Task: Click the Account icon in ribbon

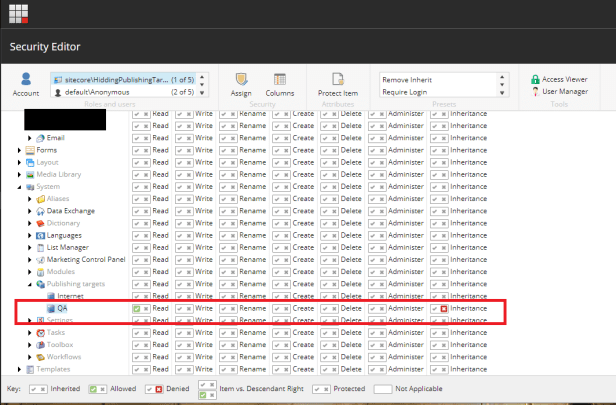Action: (x=26, y=85)
